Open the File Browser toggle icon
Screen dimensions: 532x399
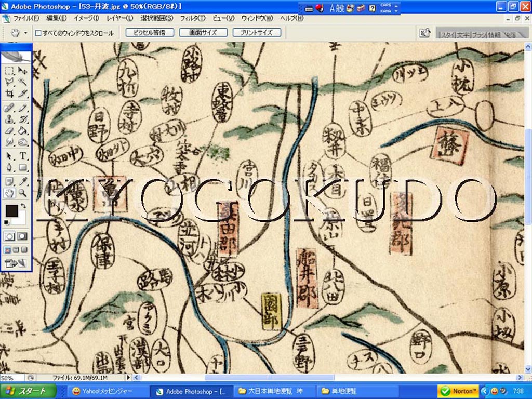[424, 33]
